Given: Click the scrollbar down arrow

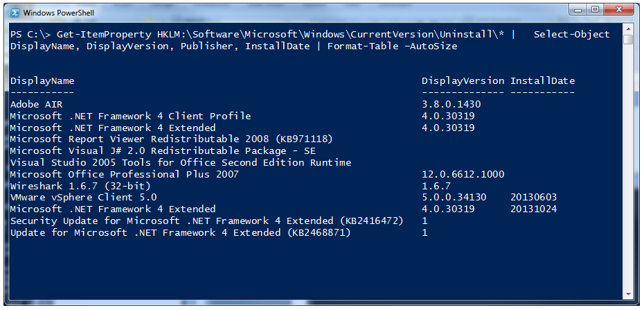Looking at the screenshot, I should tap(628, 294).
